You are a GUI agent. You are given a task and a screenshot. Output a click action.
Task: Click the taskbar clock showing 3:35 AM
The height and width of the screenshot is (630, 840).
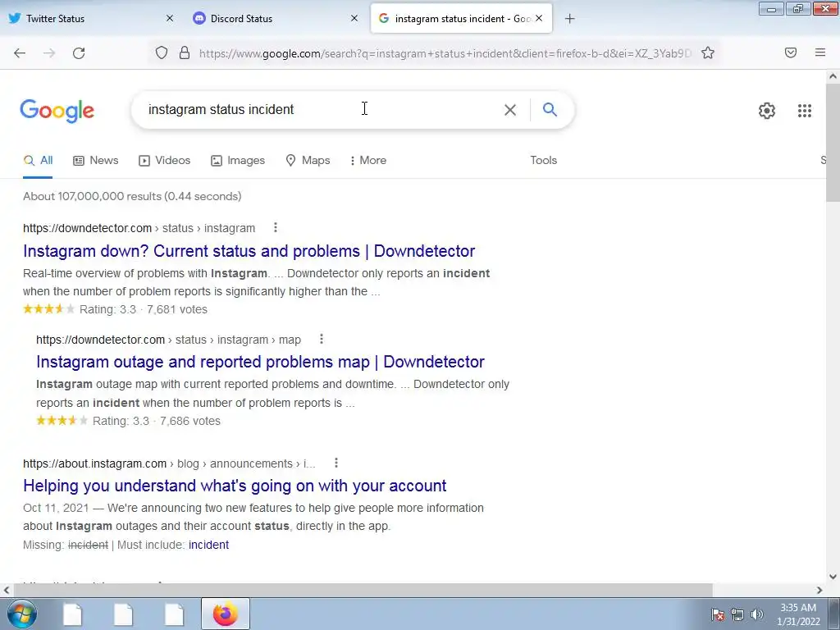pyautogui.click(x=798, y=614)
